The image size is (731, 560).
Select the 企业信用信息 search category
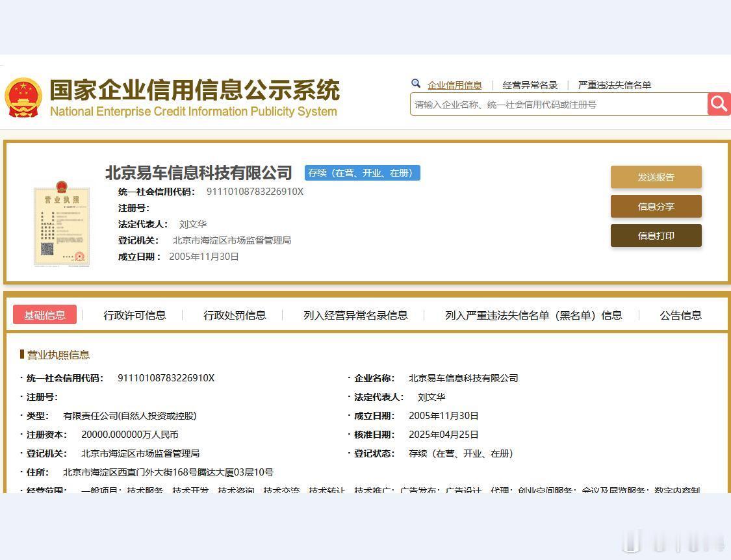[x=455, y=85]
